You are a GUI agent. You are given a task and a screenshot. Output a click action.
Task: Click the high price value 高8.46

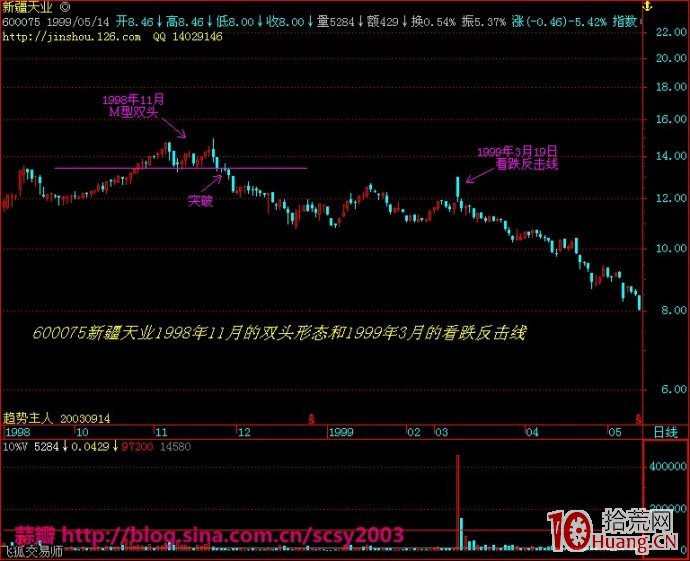tap(185, 22)
